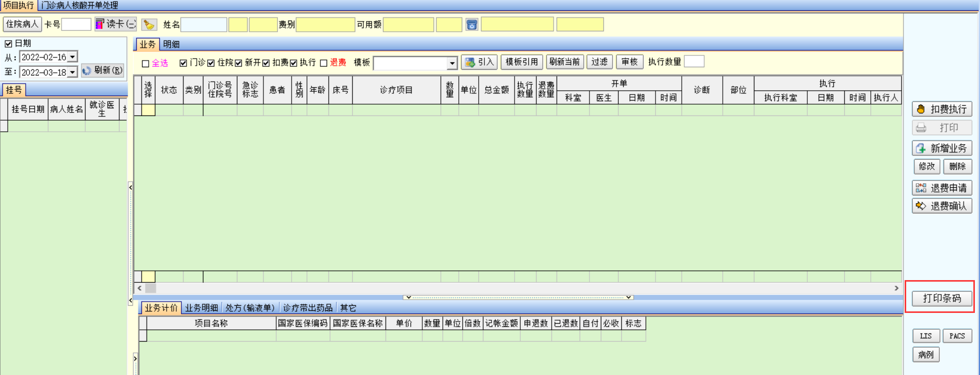Open the LIS button

click(926, 336)
